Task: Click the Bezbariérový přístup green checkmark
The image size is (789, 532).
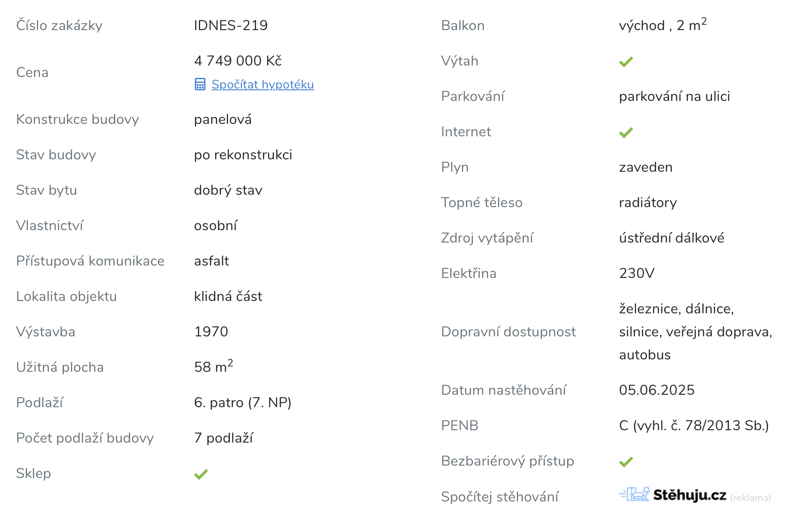Action: click(626, 462)
